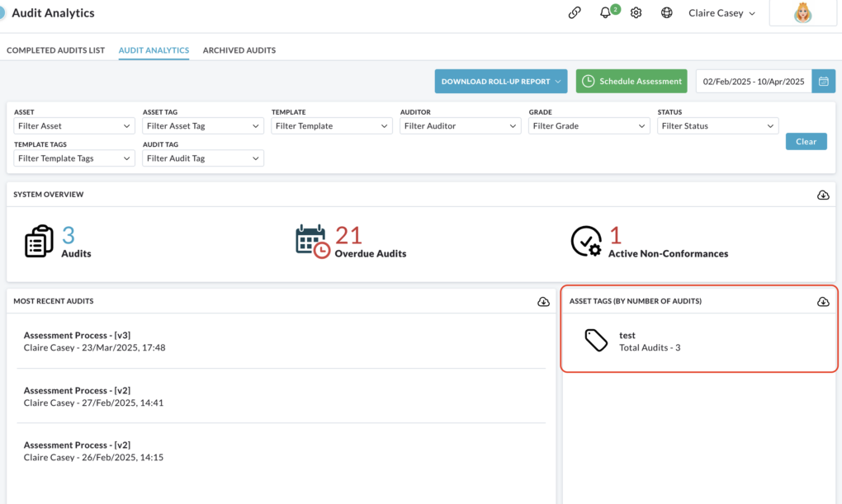Screen dimensions: 842x504
Task: Click the globe language icon
Action: (x=666, y=12)
